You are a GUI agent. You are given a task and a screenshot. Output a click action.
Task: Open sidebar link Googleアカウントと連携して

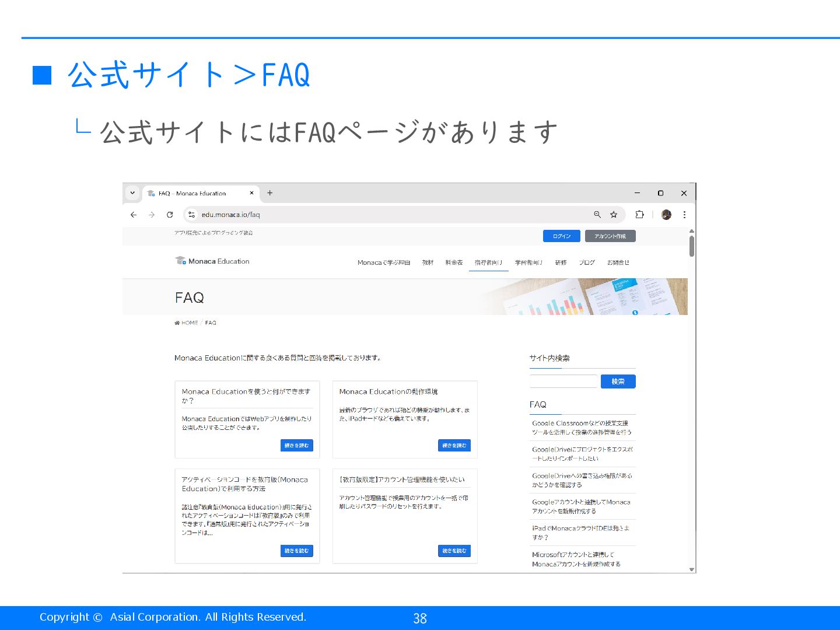click(x=581, y=506)
